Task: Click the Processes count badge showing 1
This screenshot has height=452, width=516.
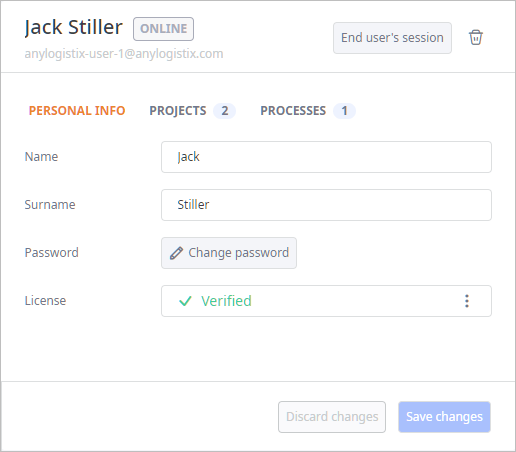Action: tap(344, 111)
